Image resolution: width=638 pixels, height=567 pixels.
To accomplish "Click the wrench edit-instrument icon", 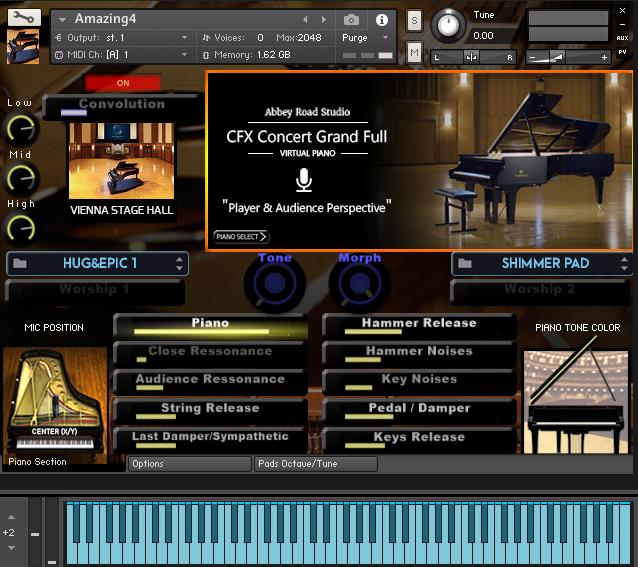I will (23, 17).
